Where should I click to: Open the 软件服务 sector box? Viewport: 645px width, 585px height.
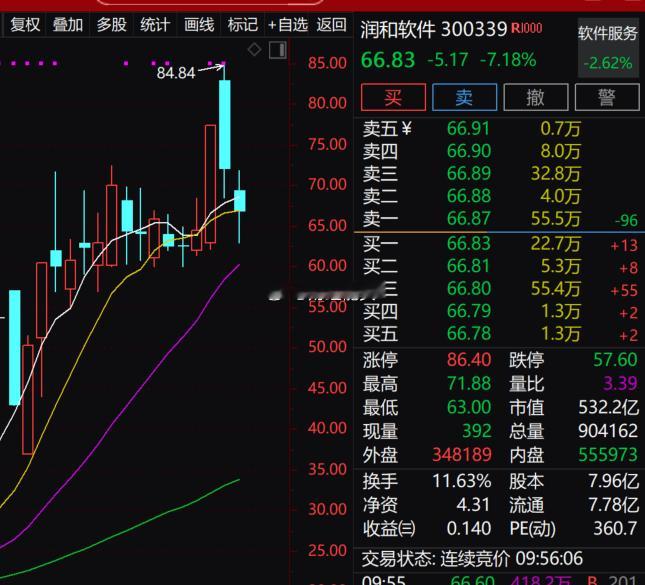[x=608, y=47]
